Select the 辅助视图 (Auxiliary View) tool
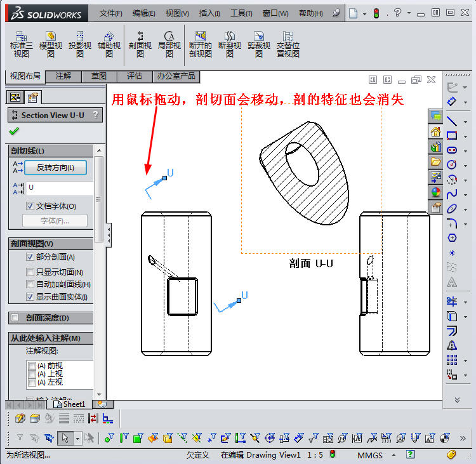This screenshot has width=476, height=464. click(x=109, y=44)
